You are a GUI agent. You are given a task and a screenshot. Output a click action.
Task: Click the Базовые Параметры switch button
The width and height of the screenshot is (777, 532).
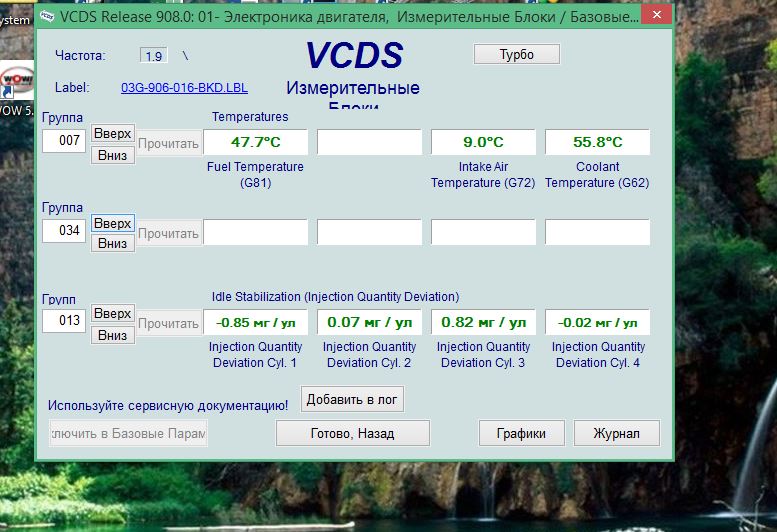pos(129,433)
